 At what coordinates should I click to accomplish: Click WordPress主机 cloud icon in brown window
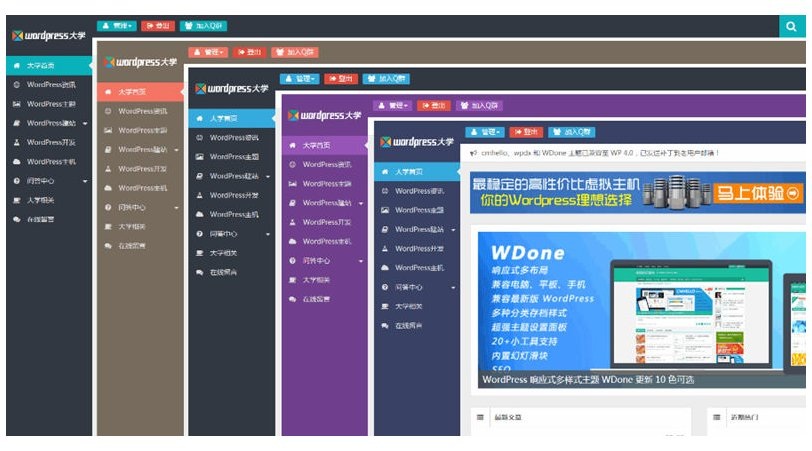[108, 188]
